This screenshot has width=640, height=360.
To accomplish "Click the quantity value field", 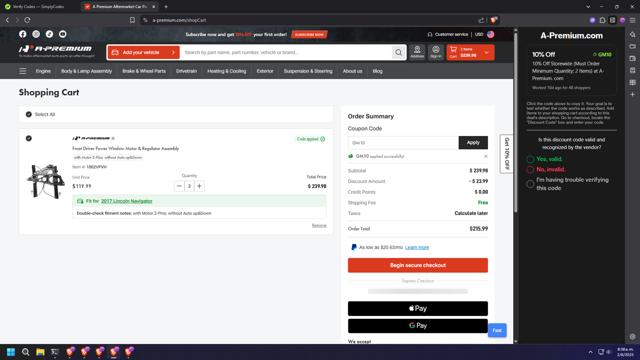I will pos(189,186).
